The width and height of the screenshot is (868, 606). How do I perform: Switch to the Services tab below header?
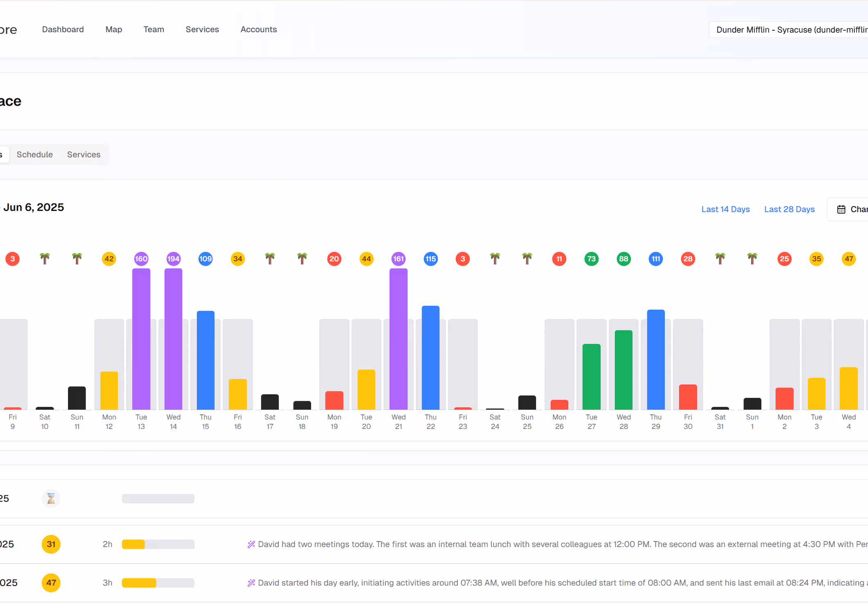pos(83,155)
